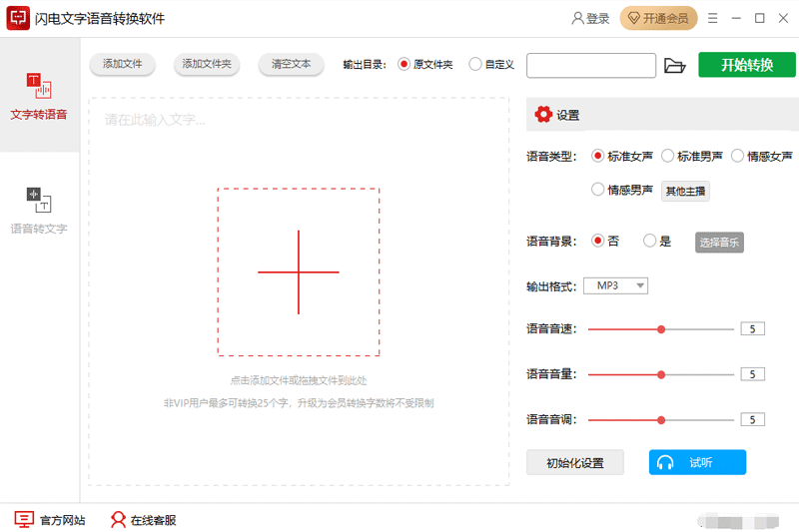Switch to the 文字转语音 tab
The image size is (799, 532).
point(39,97)
